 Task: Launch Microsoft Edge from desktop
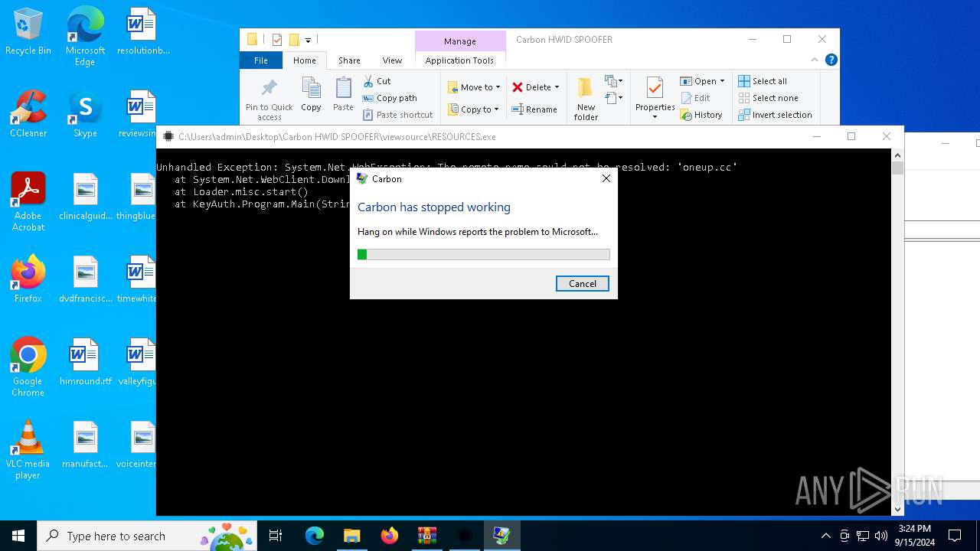point(85,36)
